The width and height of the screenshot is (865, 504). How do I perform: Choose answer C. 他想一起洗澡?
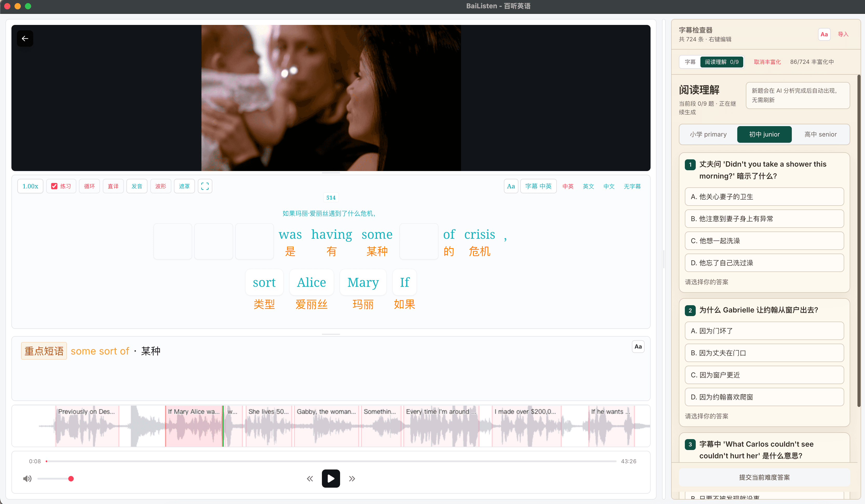pos(765,241)
